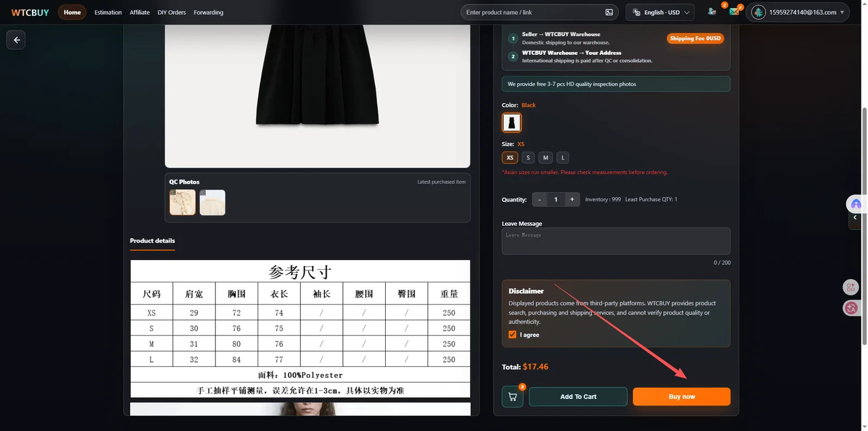Expand the side panel with the chevron

[855, 218]
